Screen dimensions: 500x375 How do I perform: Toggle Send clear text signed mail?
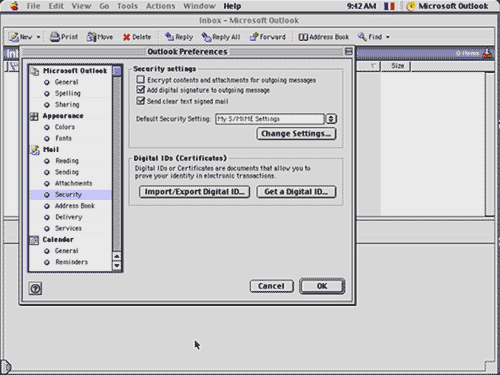click(141, 101)
